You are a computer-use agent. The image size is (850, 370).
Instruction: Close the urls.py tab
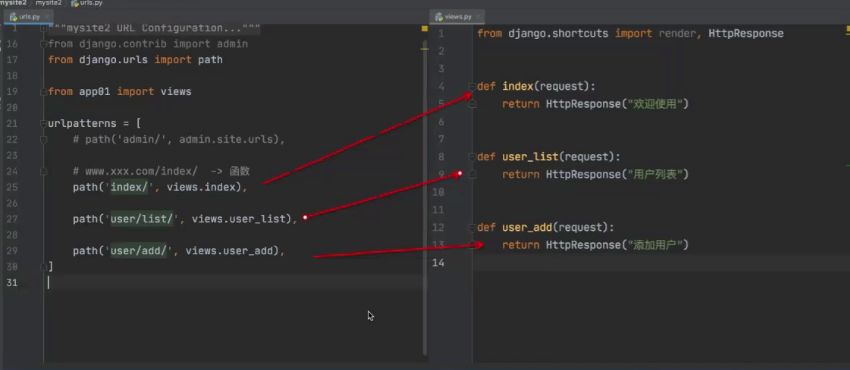point(47,17)
